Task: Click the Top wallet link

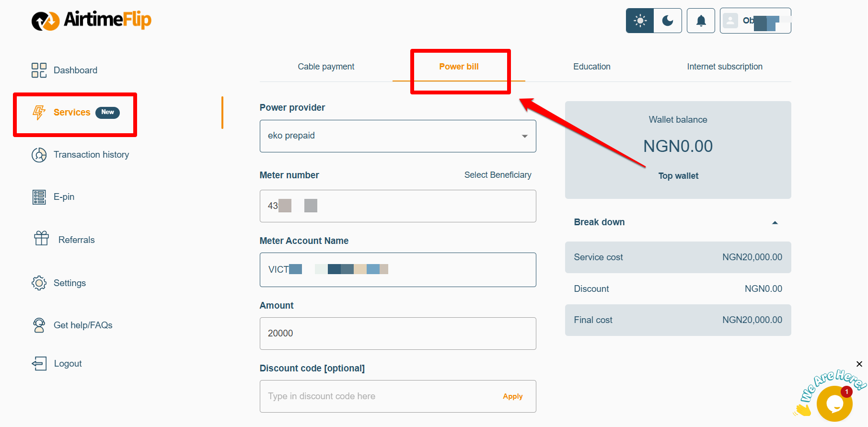Action: 678,176
